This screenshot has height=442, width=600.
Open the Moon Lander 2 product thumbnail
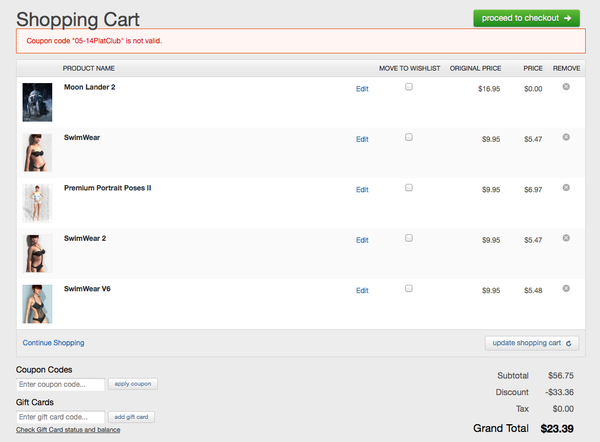[x=37, y=101]
